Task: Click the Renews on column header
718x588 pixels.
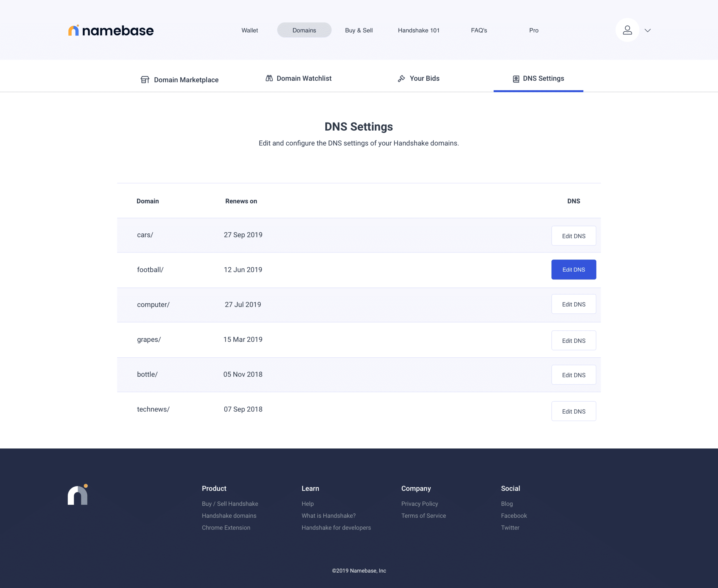Action: (241, 201)
